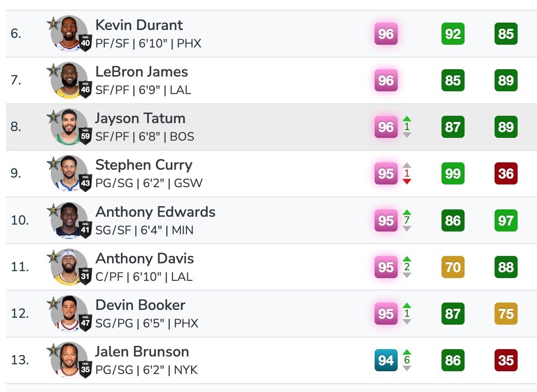Click Anthony Davis' yellow 70 rating box

tap(453, 267)
